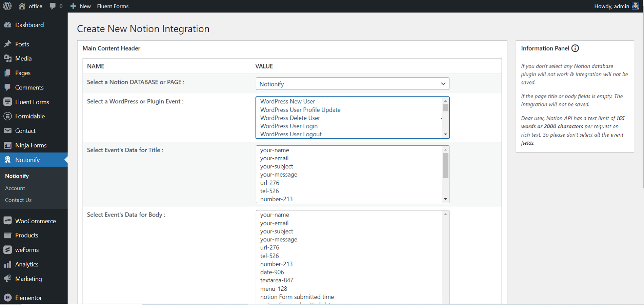Click the Fluent Forms sidebar icon

pos(7,102)
